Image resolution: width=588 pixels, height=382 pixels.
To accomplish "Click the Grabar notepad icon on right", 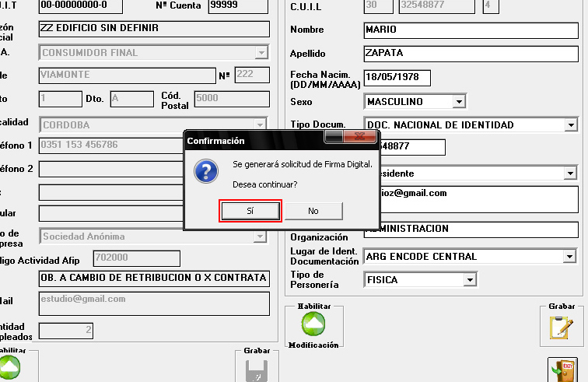I will click(561, 326).
